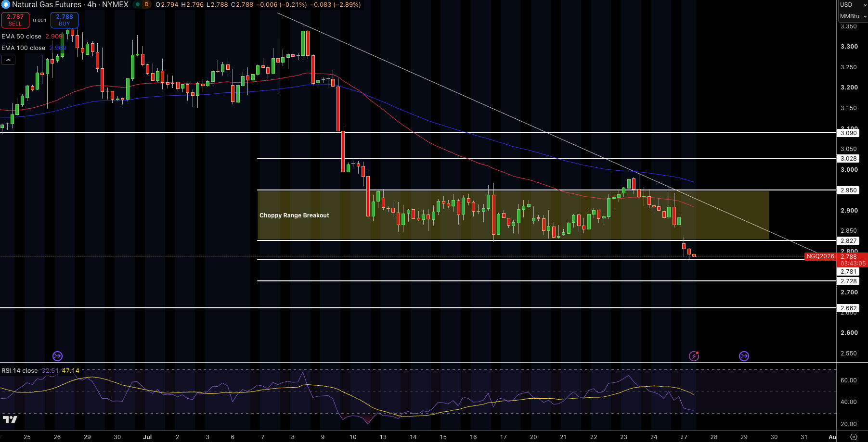This screenshot has height=442, width=868.
Task: Select the EMA 100 close indicator label
Action: (x=23, y=48)
